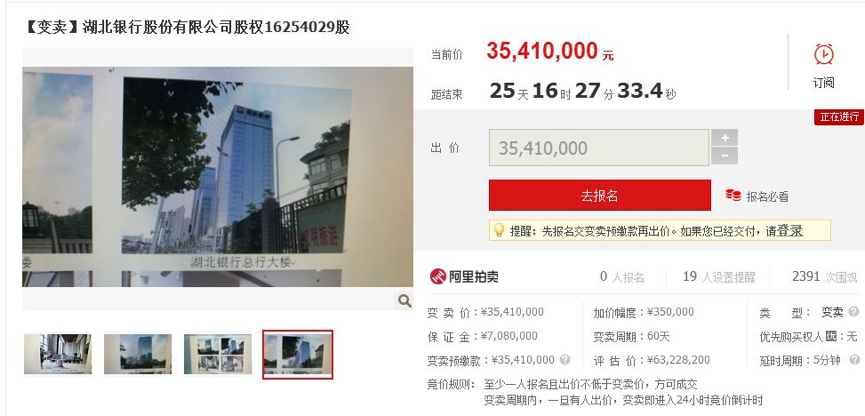
Task: Select the third thumbnail with four photos
Action: pos(218,354)
